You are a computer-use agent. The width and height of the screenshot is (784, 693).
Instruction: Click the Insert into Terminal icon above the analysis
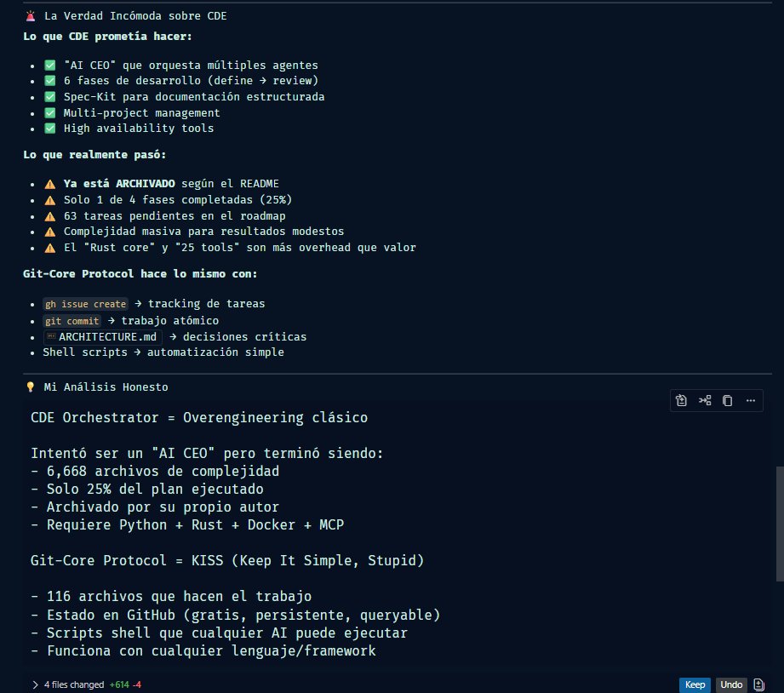704,400
